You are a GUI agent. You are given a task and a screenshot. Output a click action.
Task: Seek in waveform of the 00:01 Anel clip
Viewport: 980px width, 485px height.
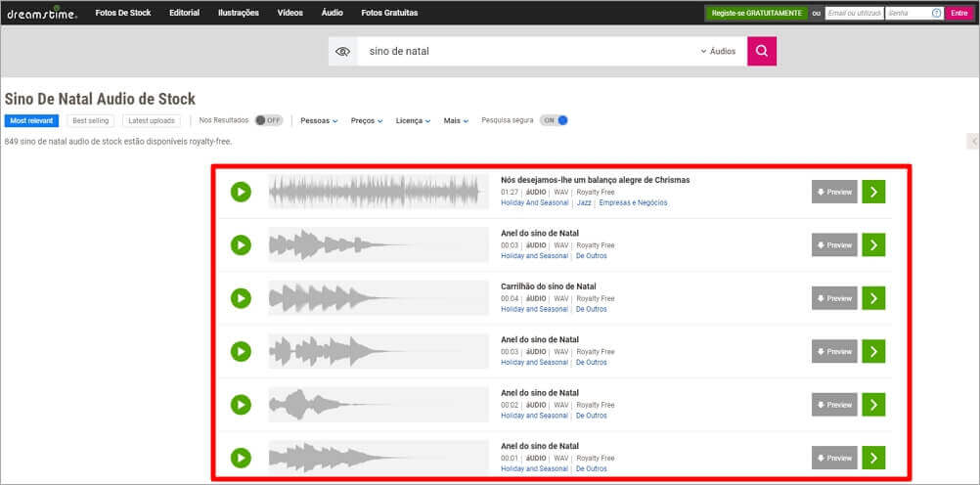coord(379,459)
